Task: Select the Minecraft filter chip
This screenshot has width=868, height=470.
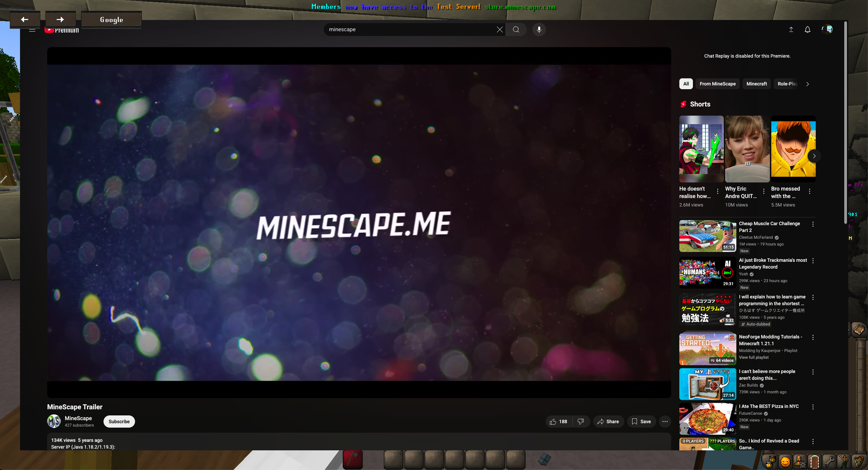Action: coord(756,84)
